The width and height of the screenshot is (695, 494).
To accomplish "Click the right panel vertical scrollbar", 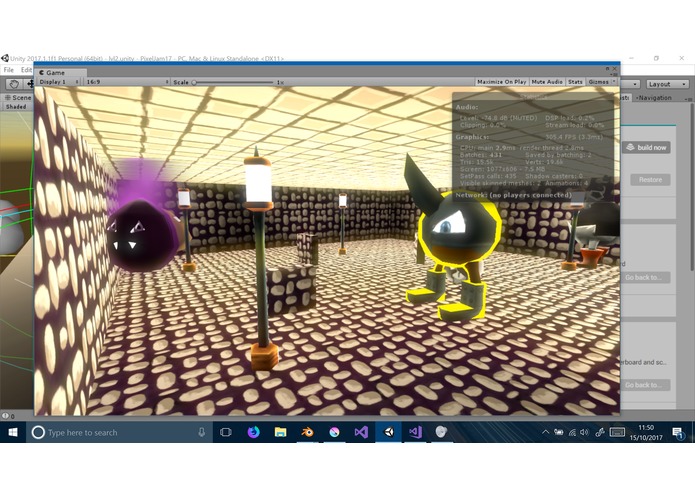I will pyautogui.click(x=691, y=186).
